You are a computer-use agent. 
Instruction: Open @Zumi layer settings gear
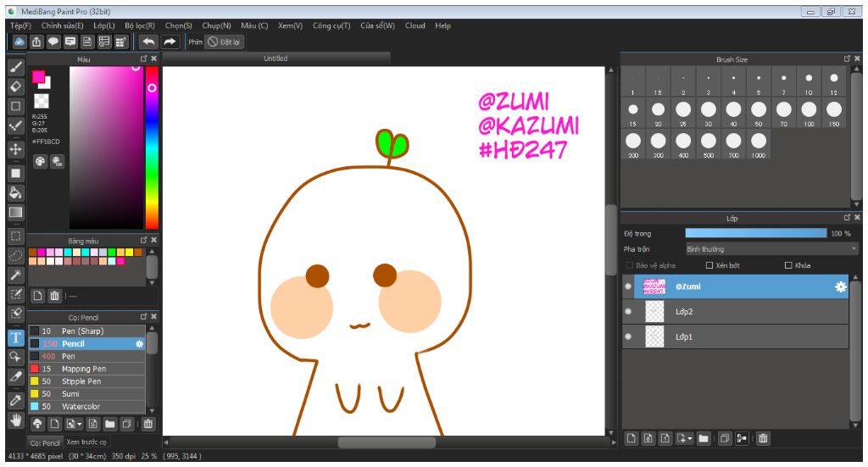(840, 286)
